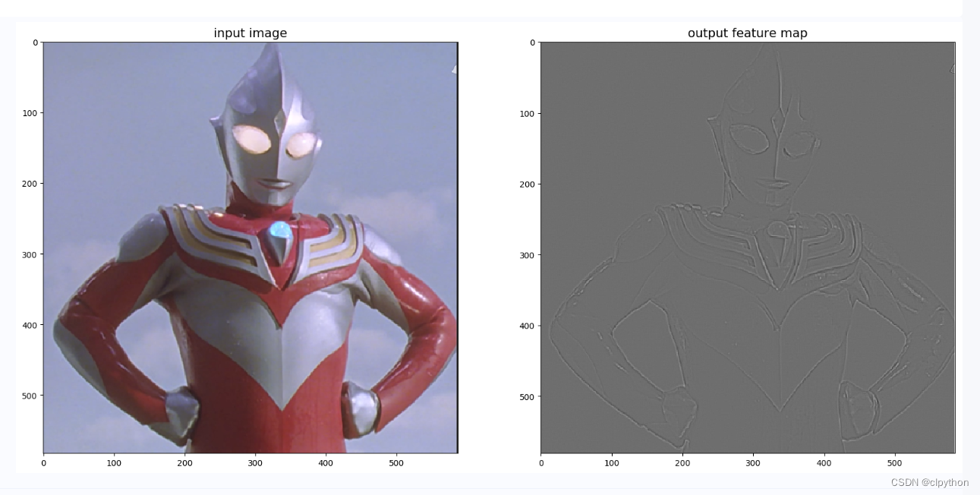Click y-axis tick 400 beside output feature map

point(527,325)
